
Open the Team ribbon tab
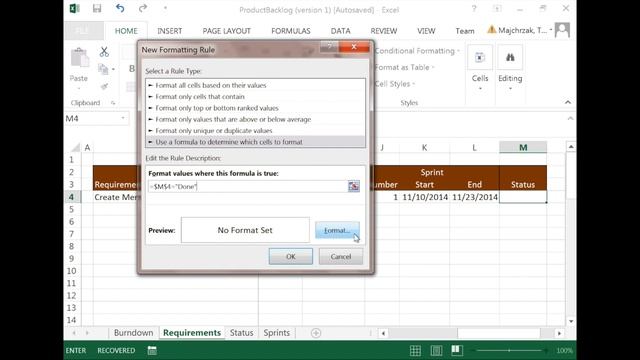coord(465,31)
